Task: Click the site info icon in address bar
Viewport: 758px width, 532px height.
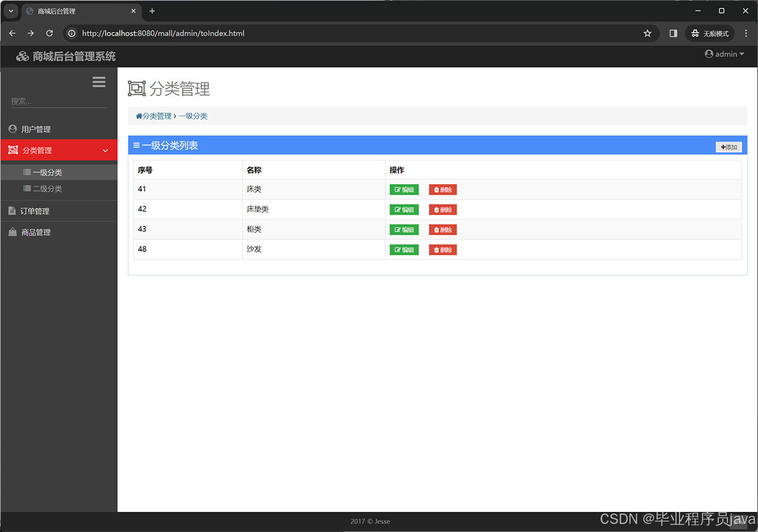Action: click(72, 33)
